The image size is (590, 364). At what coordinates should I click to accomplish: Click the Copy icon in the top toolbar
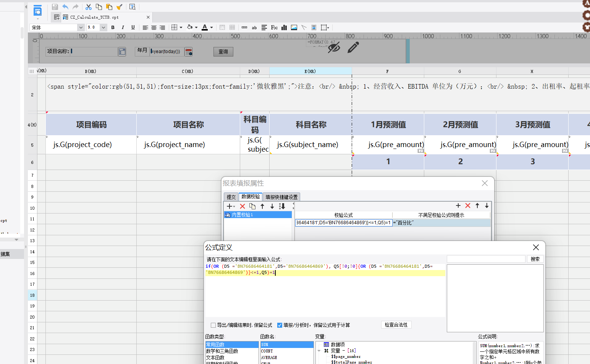(x=99, y=7)
